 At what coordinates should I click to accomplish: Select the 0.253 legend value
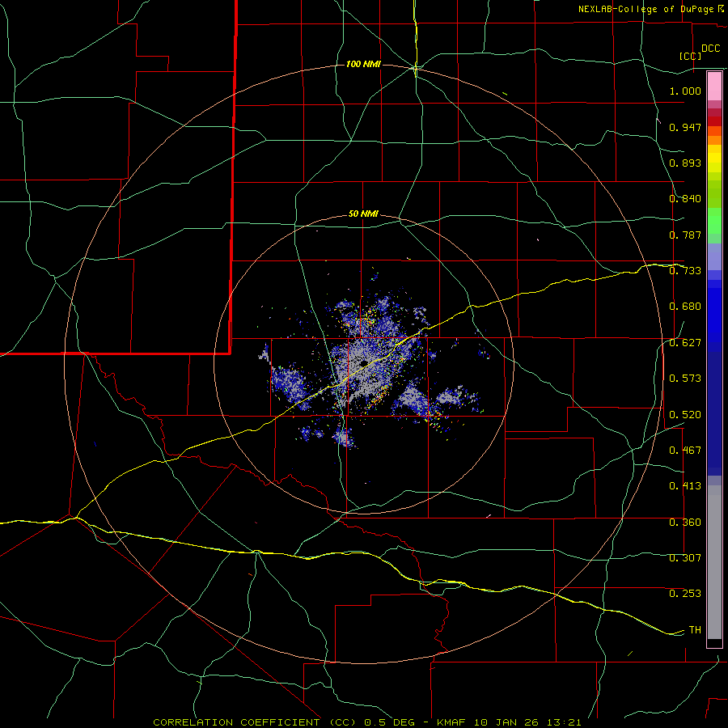tap(685, 594)
